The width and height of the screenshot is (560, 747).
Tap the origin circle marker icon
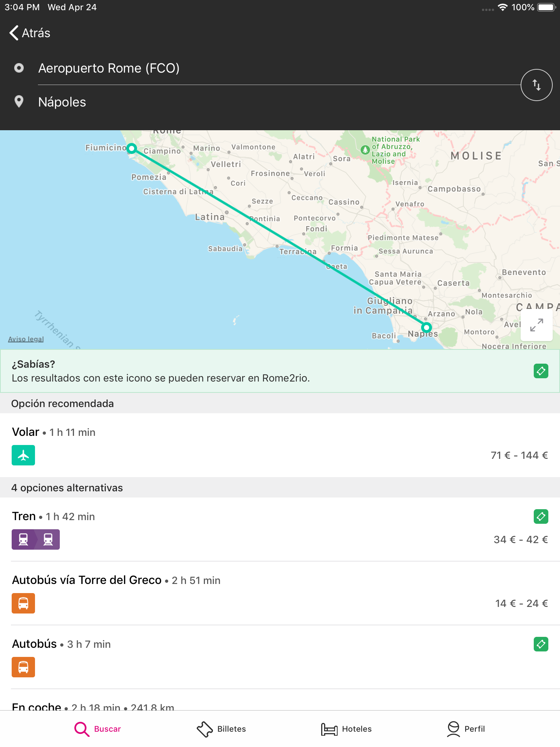19,68
